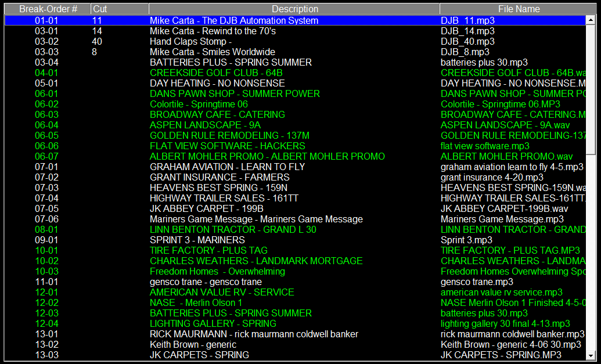Click file name JK CARPETS - SPRING.MP3
This screenshot has width=601, height=364.
click(501, 354)
